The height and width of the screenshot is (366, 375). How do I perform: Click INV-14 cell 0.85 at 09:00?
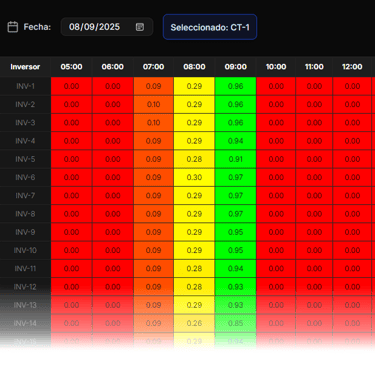click(236, 323)
